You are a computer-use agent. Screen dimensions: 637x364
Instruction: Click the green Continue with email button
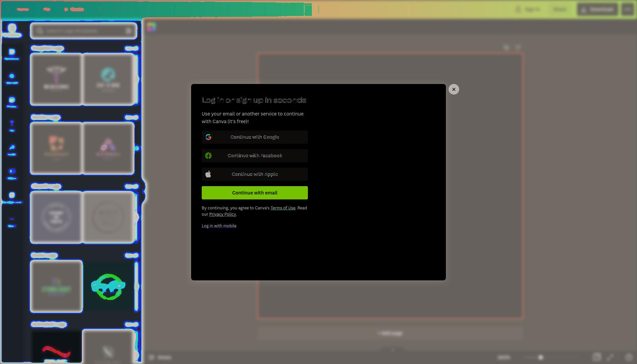coord(254,193)
